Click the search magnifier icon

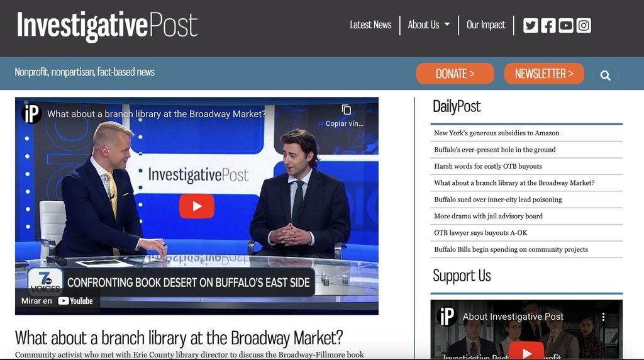pos(605,76)
